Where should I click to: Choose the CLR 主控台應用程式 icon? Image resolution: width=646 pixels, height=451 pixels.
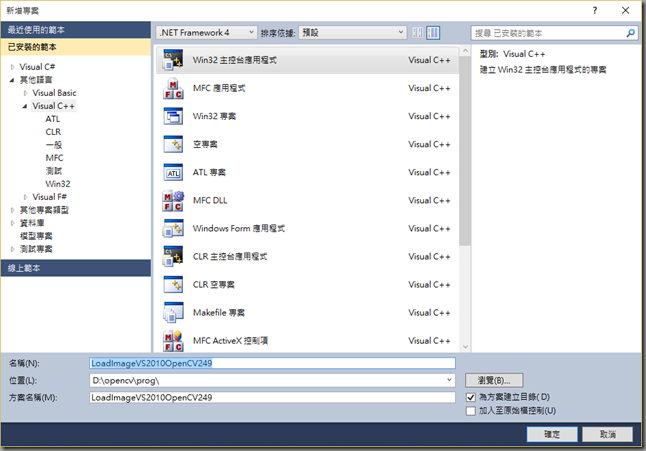(x=173, y=257)
